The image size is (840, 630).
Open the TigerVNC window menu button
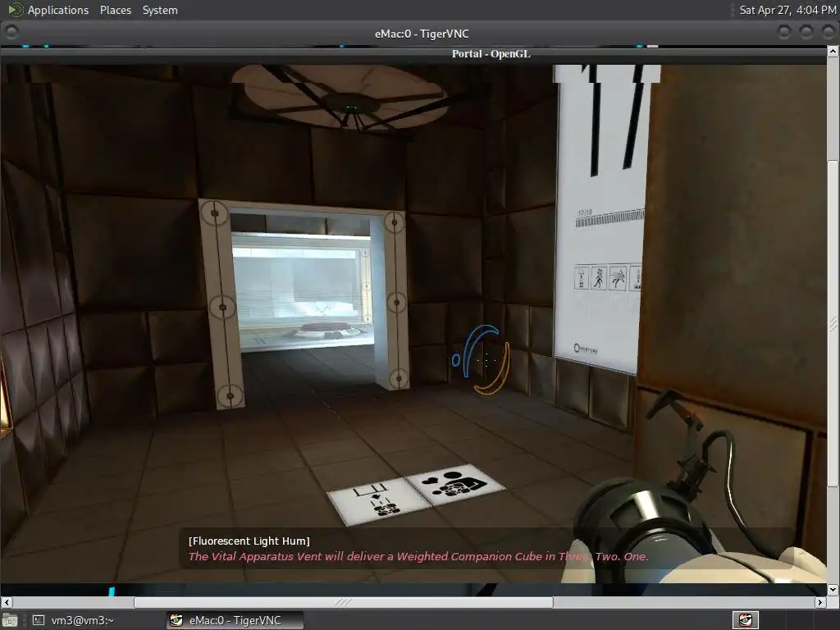click(11, 33)
